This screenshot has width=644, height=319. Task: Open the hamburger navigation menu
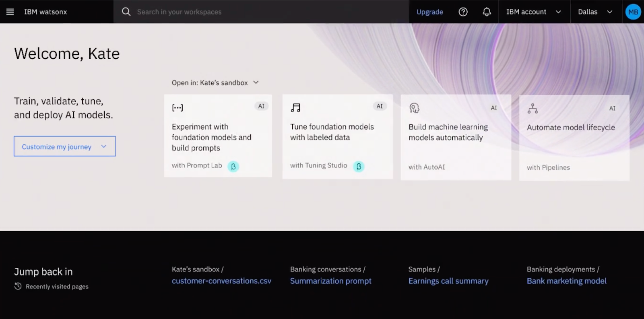(x=10, y=12)
